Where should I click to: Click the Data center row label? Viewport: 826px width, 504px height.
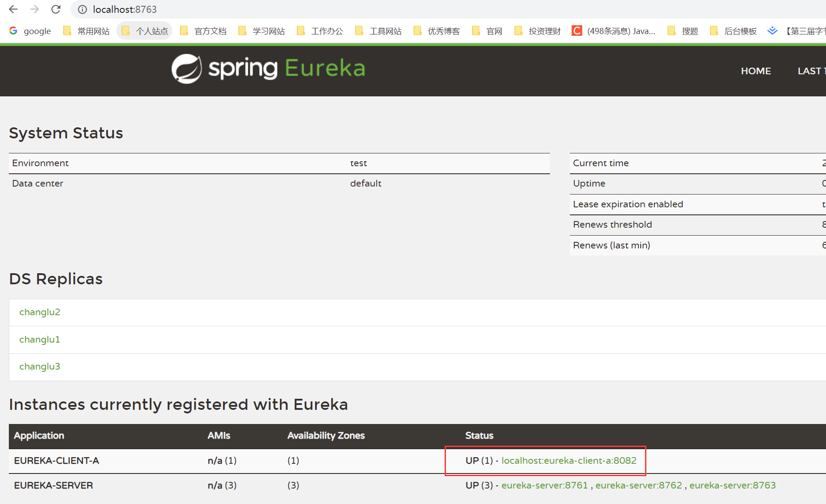[x=38, y=183]
